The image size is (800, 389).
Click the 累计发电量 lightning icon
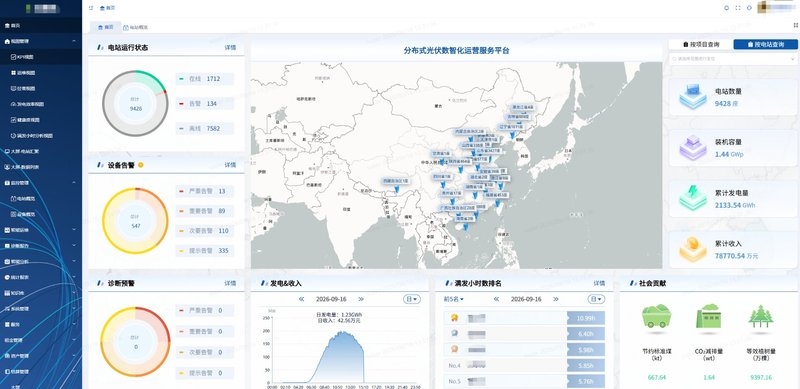tap(693, 198)
